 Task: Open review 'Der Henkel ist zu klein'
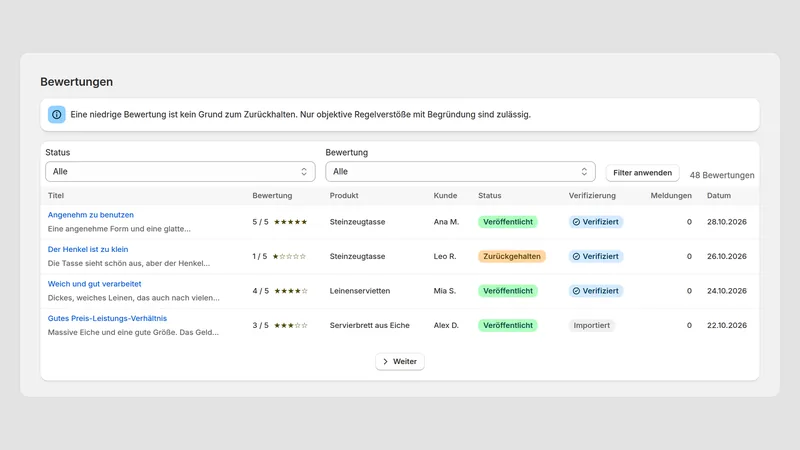click(88, 249)
